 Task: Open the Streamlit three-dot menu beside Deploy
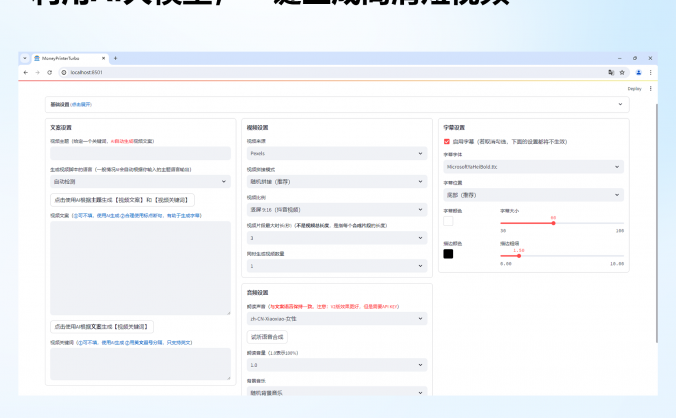click(x=651, y=88)
